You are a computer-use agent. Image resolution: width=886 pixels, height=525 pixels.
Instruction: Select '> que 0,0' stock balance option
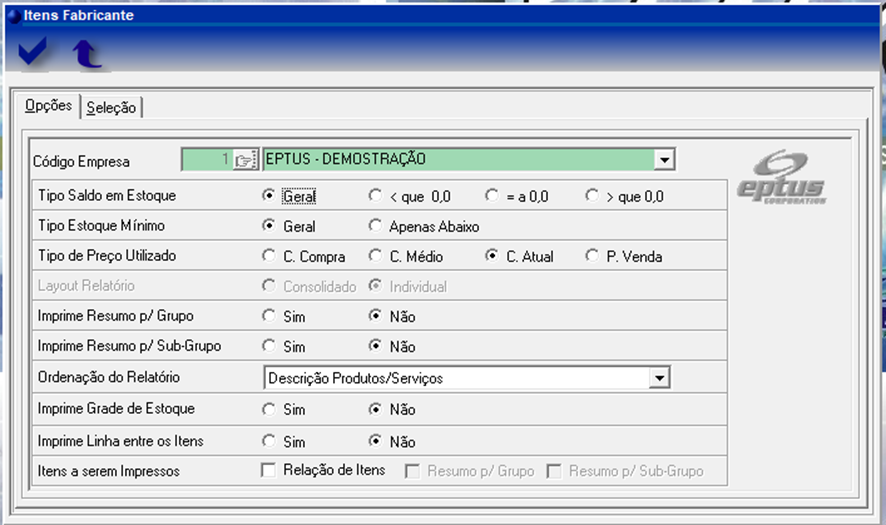593,196
